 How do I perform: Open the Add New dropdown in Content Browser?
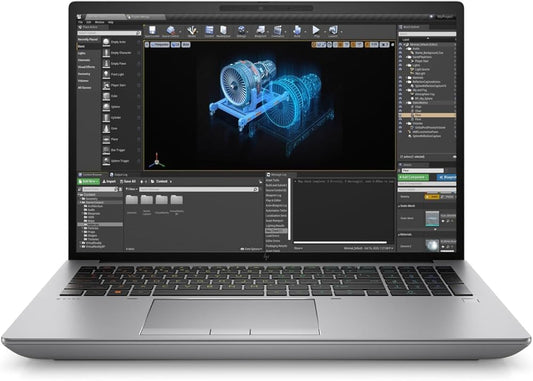[89, 181]
